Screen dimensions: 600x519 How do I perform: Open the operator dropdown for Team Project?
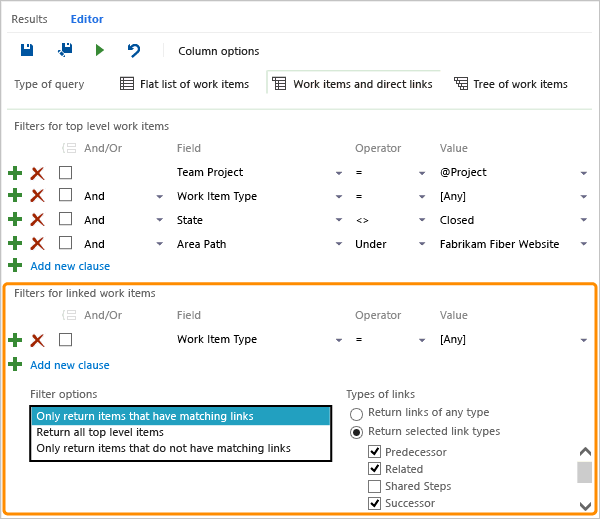coord(422,173)
